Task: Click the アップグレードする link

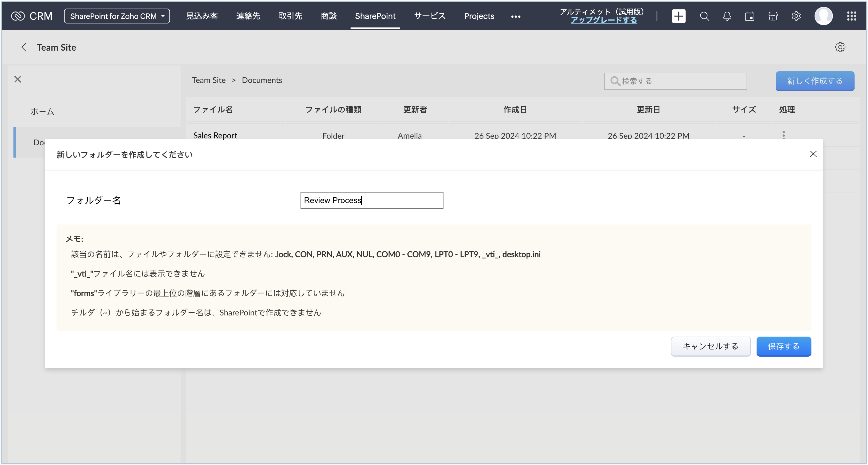Action: click(603, 20)
